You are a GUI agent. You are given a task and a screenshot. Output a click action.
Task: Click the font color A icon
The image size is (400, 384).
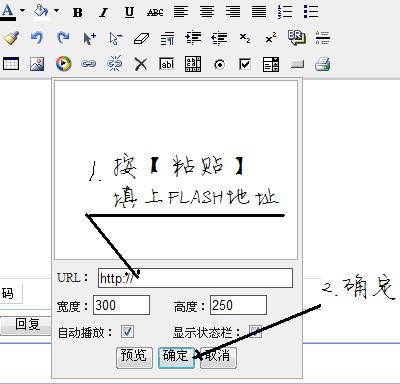[8, 12]
